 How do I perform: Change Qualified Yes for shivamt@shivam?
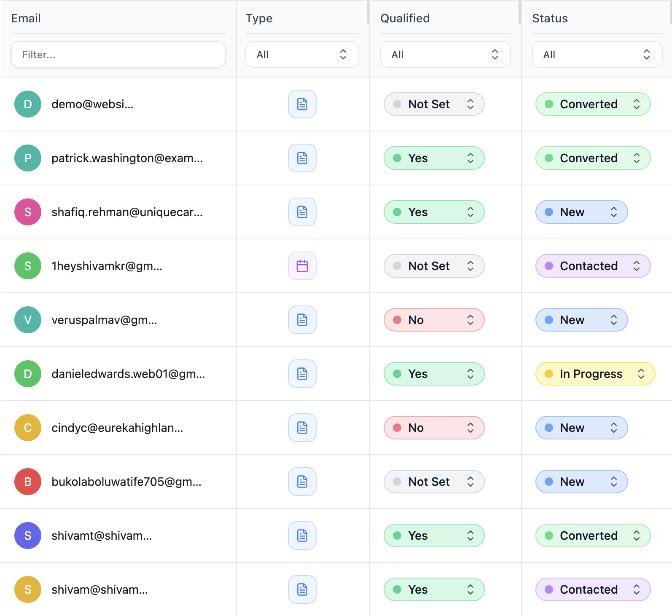pos(434,536)
